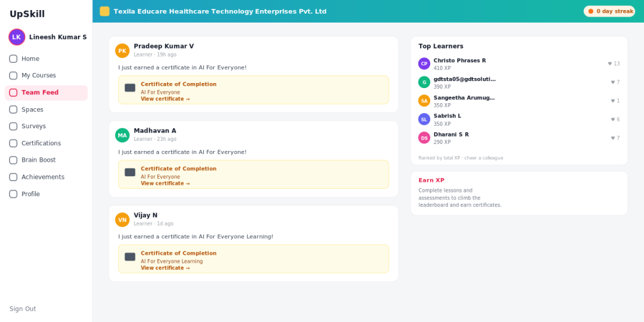The width and height of the screenshot is (644, 322).
Task: Click Christo Phrases R in Top Learners
Action: 460,60
